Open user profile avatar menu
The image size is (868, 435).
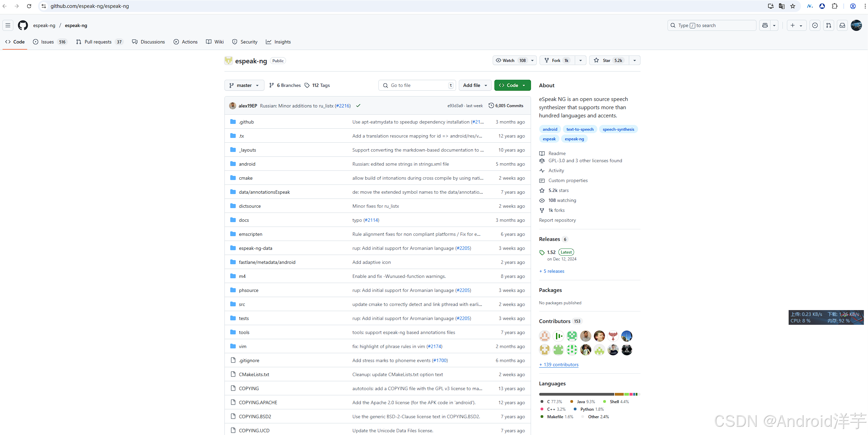pyautogui.click(x=856, y=25)
